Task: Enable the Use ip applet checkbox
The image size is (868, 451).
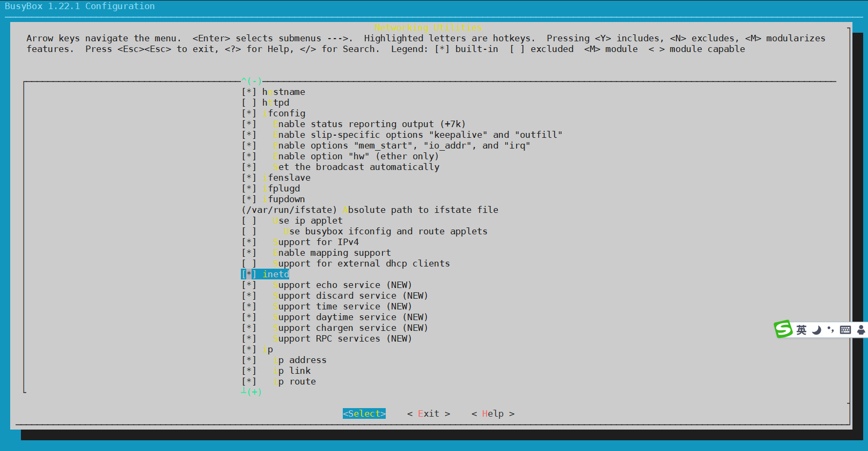Action: coord(249,221)
